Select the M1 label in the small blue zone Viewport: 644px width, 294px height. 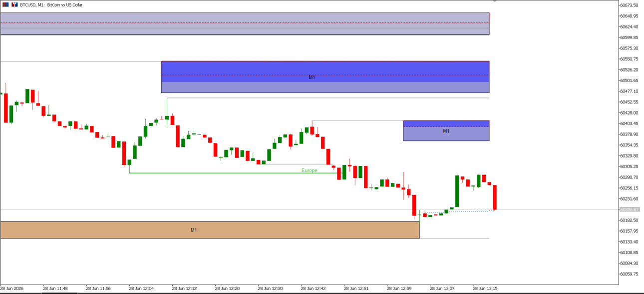point(446,131)
